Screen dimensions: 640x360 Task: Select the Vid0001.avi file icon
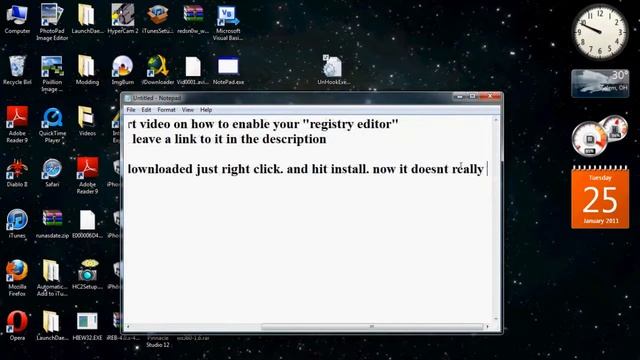[x=193, y=70]
